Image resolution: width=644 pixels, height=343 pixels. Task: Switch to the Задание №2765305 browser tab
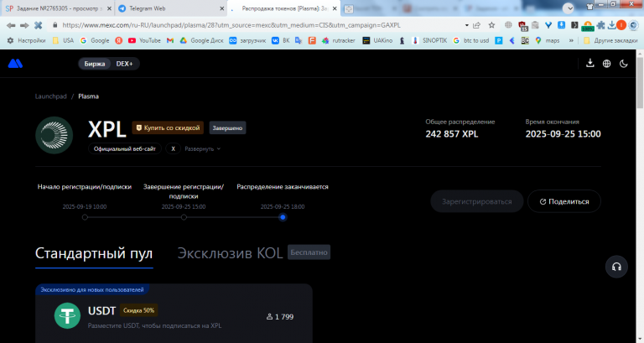(58, 8)
